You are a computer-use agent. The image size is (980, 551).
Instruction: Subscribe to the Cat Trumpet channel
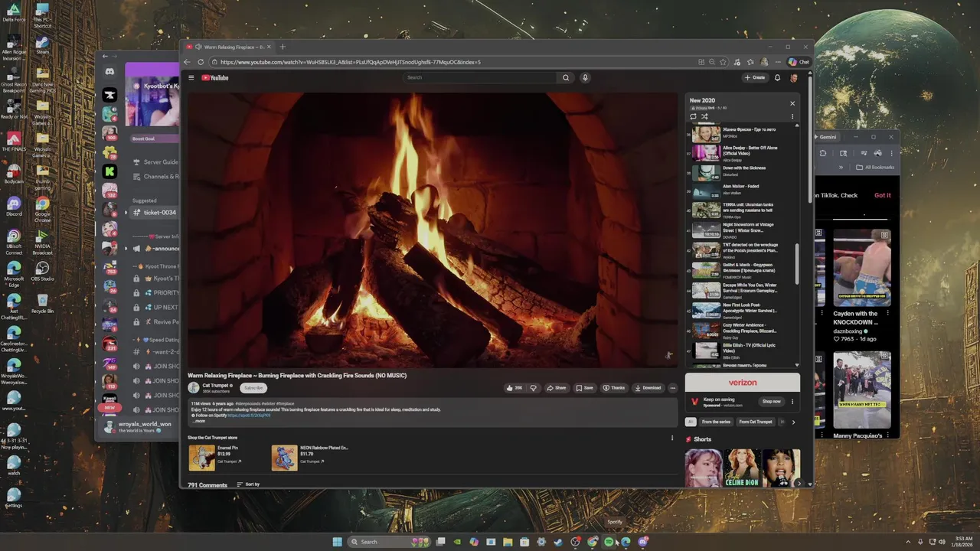tap(253, 388)
